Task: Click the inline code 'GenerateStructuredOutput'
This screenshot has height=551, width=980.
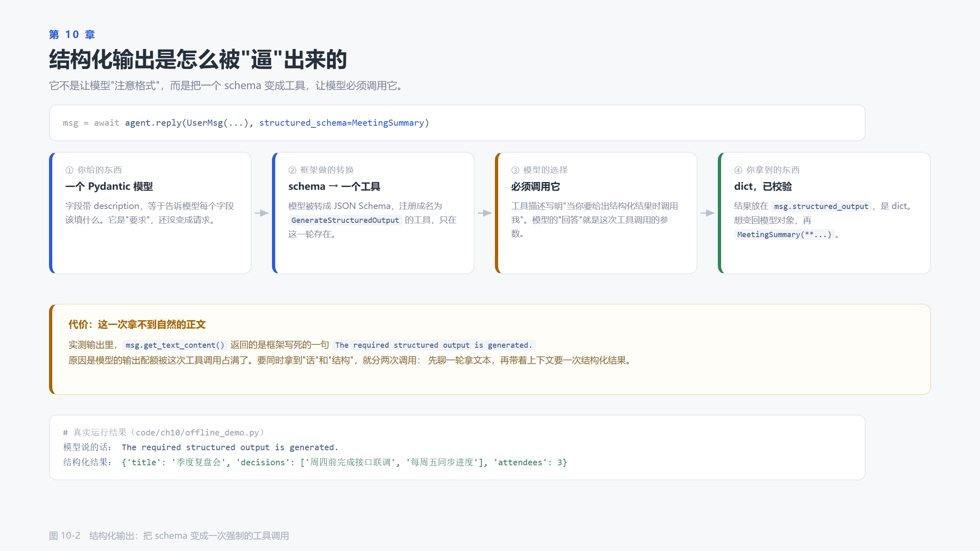Action: (345, 220)
